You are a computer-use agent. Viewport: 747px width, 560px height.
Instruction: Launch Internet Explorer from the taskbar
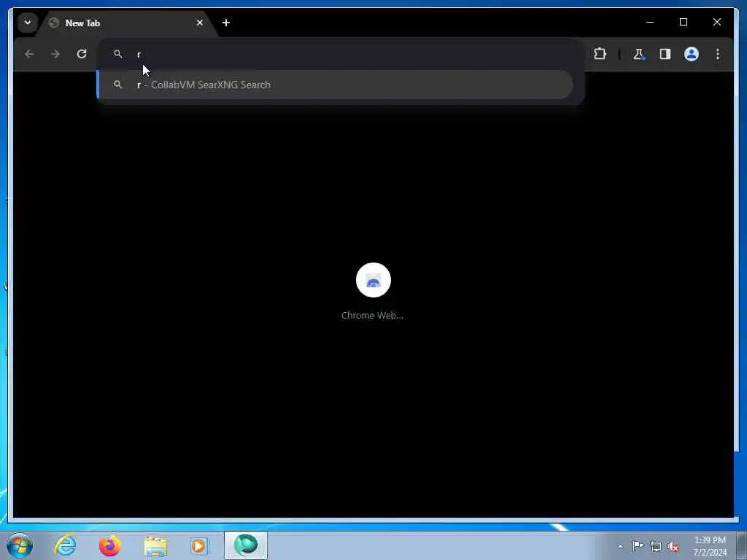pyautogui.click(x=65, y=545)
